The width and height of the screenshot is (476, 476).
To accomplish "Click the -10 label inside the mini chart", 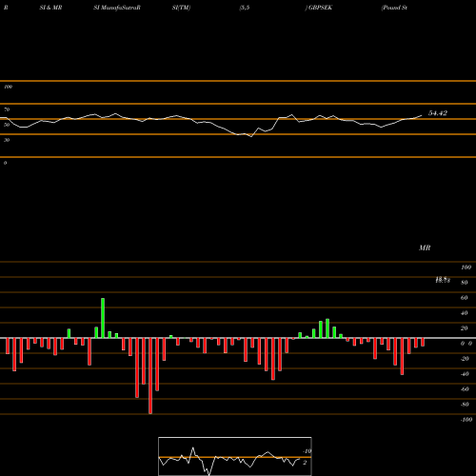I will 307,451.
